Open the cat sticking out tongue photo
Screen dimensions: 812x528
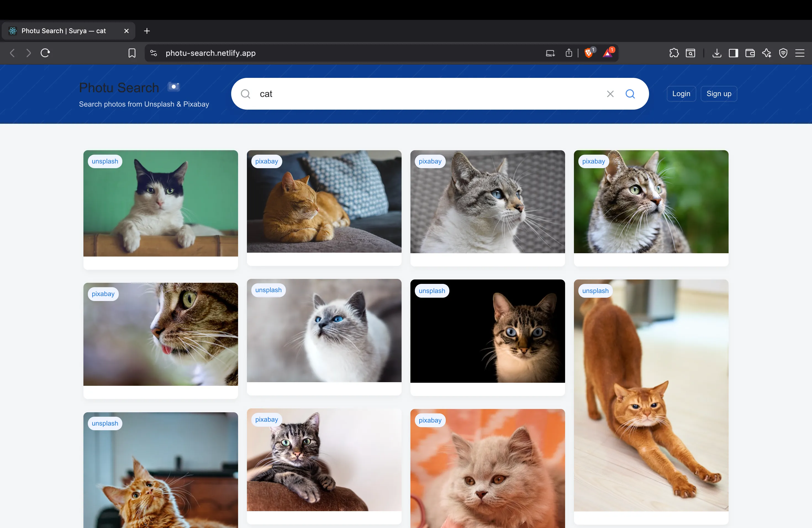pyautogui.click(x=161, y=334)
